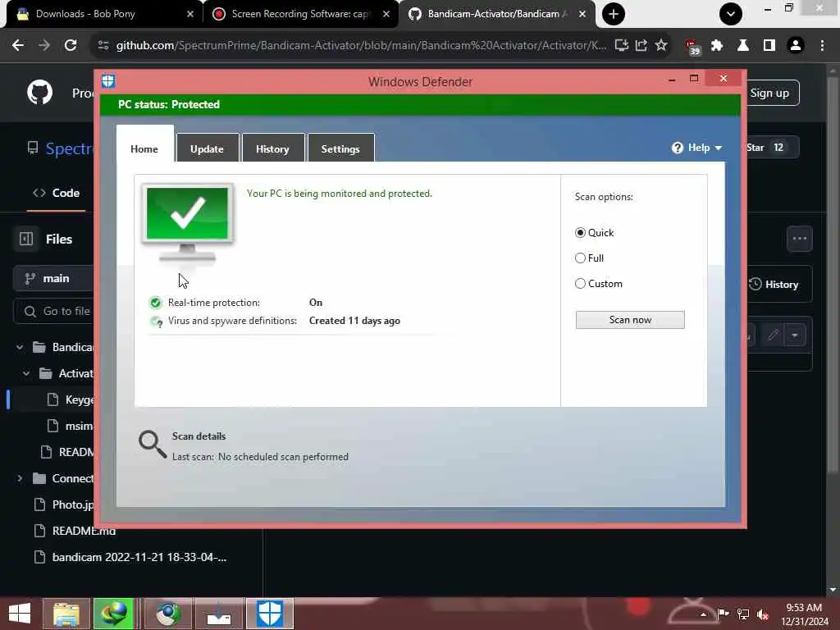Click the GitHub address bar URL
The width and height of the screenshot is (840, 630).
pyautogui.click(x=361, y=46)
